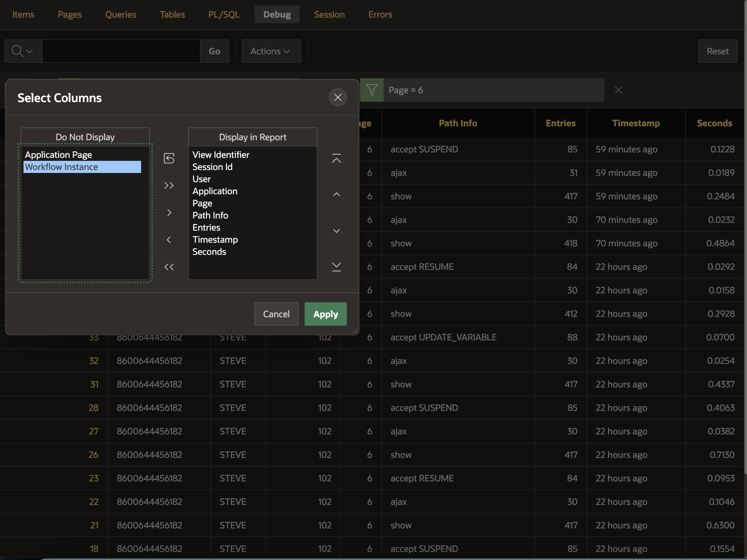Click the filter funnel icon beside Page = 6
Screen dimensions: 747x560
tap(372, 90)
